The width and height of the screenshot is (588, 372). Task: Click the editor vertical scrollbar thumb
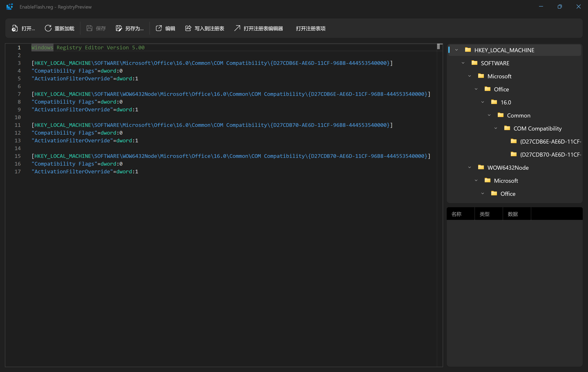438,46
